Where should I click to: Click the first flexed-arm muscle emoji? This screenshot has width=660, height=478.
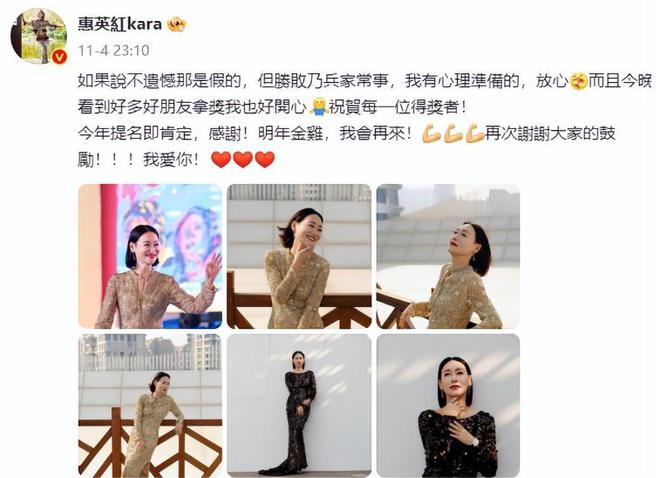click(x=430, y=133)
